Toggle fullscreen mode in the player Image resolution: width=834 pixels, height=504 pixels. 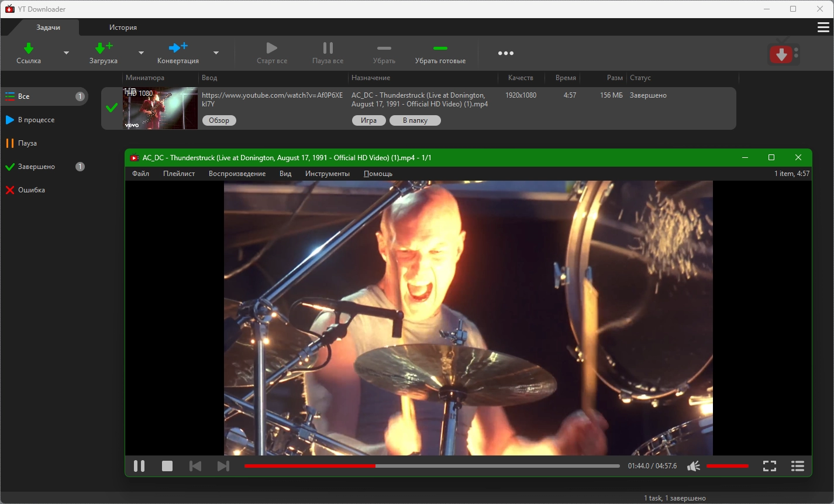[x=770, y=466]
